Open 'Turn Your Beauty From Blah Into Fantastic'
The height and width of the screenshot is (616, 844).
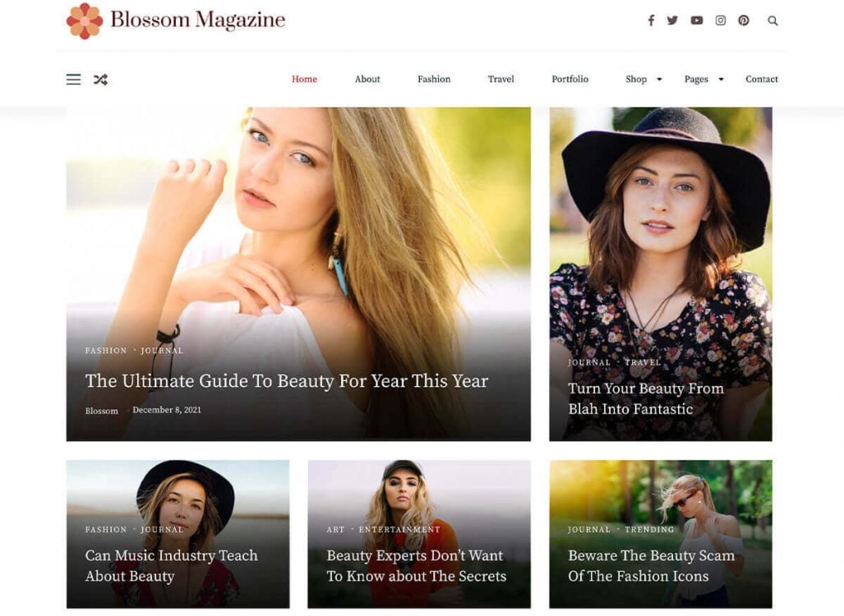click(645, 398)
